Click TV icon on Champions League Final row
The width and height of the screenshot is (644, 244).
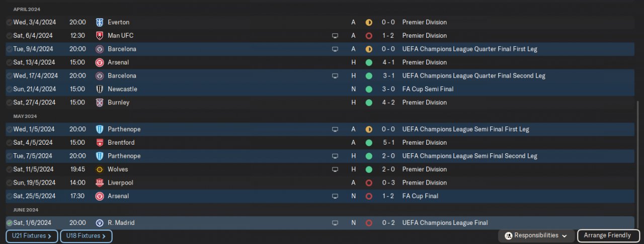335,223
